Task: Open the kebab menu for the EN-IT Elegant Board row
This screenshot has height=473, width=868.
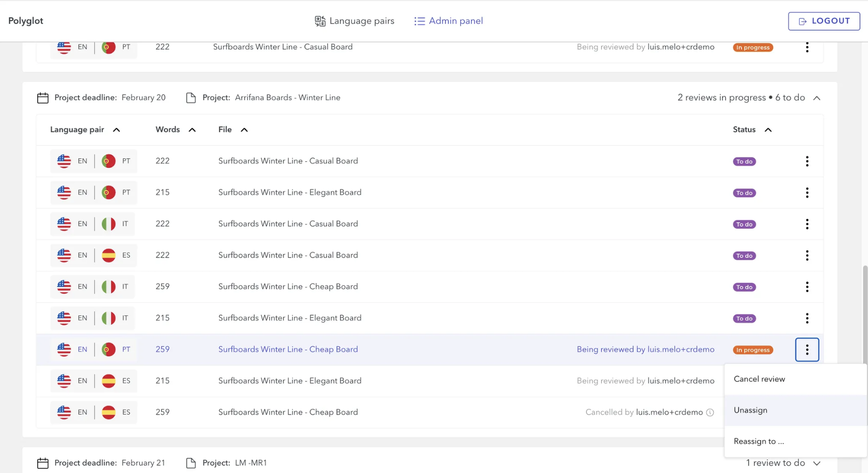Action: tap(807, 318)
